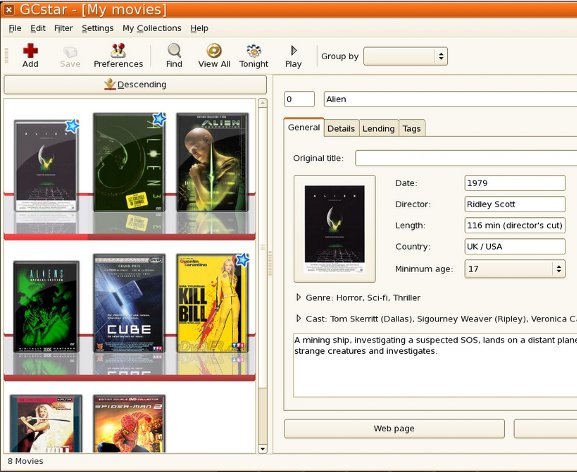Expand the Genre section
The height and width of the screenshot is (472, 577).
[x=298, y=297]
